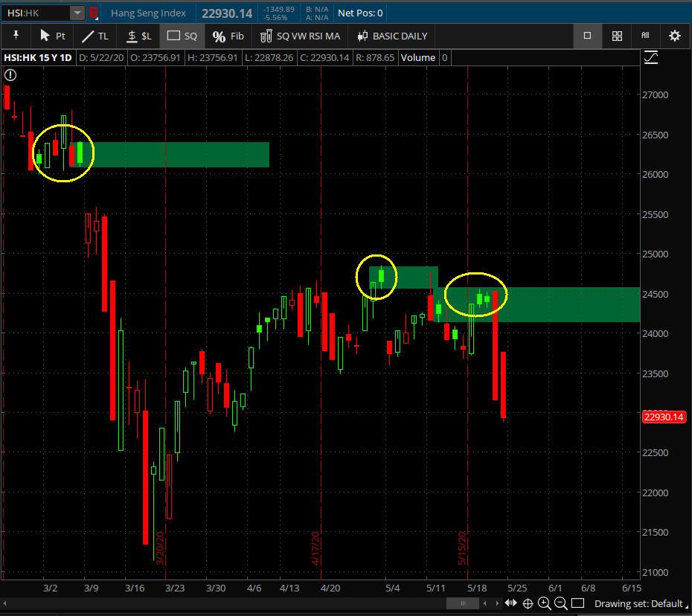Screen dimensions: 692x616
Task: Switch to four-grid chart layout
Action: coord(617,36)
